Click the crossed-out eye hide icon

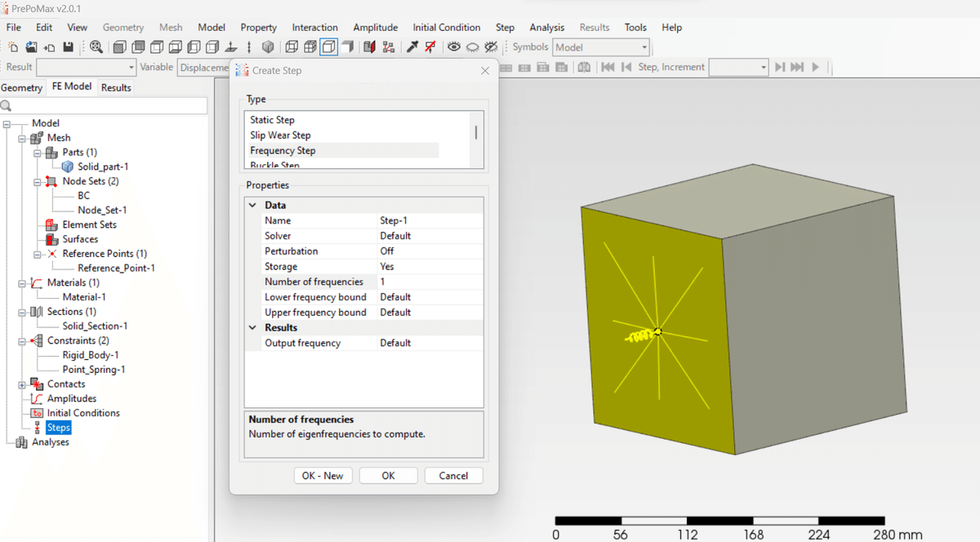click(491, 47)
